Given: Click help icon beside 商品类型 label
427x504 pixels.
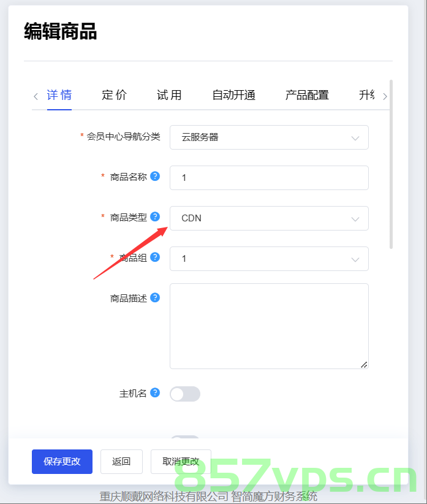Looking at the screenshot, I should point(155,216).
